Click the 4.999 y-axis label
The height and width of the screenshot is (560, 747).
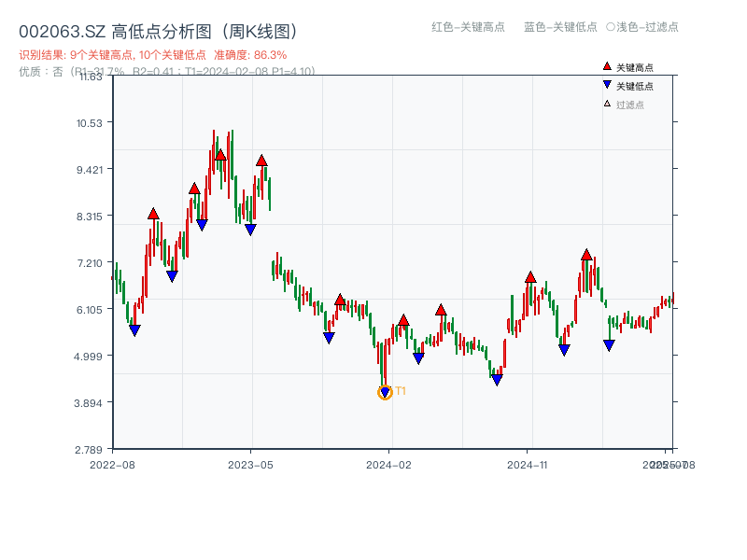[x=88, y=357]
